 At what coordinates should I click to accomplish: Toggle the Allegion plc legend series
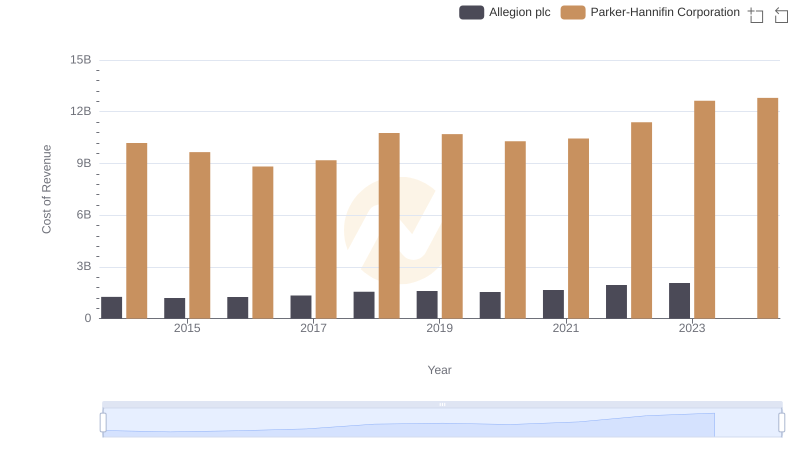505,12
